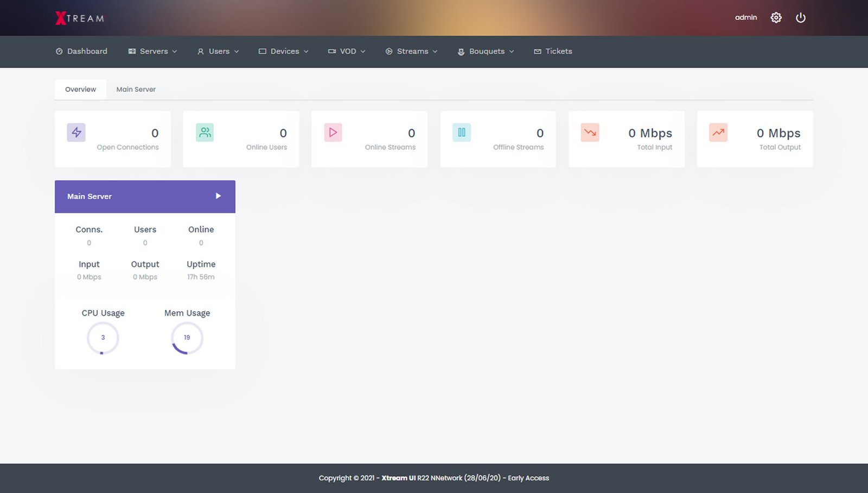Screen dimensions: 868x493
Task: Click the Servers menu icon
Action: click(x=132, y=52)
